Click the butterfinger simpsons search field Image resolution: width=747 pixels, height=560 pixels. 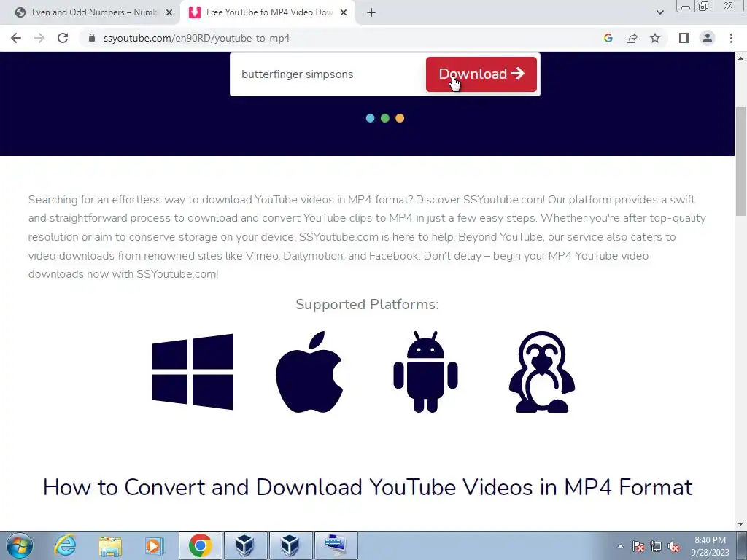pyautogui.click(x=328, y=74)
